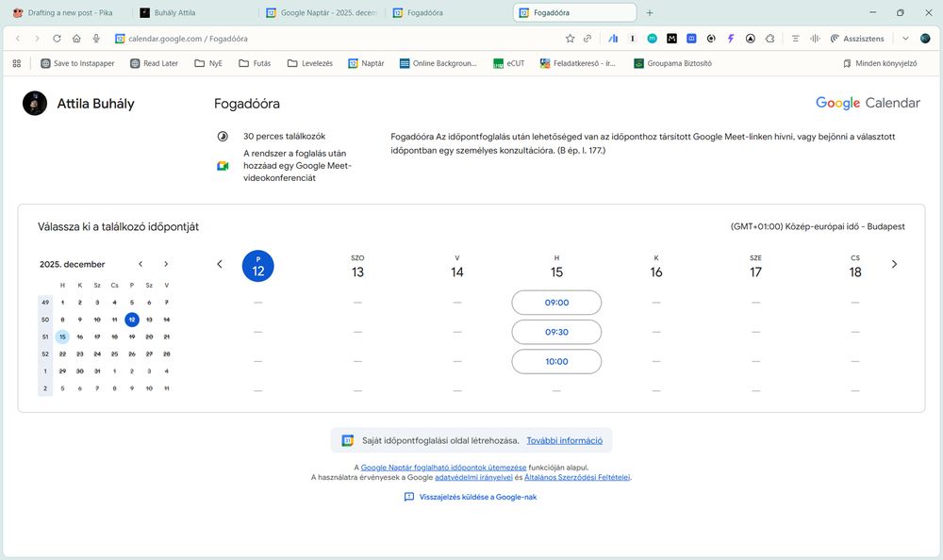Expand the toolbar dropdown chevron
The width and height of the screenshot is (943, 560).
point(905,39)
